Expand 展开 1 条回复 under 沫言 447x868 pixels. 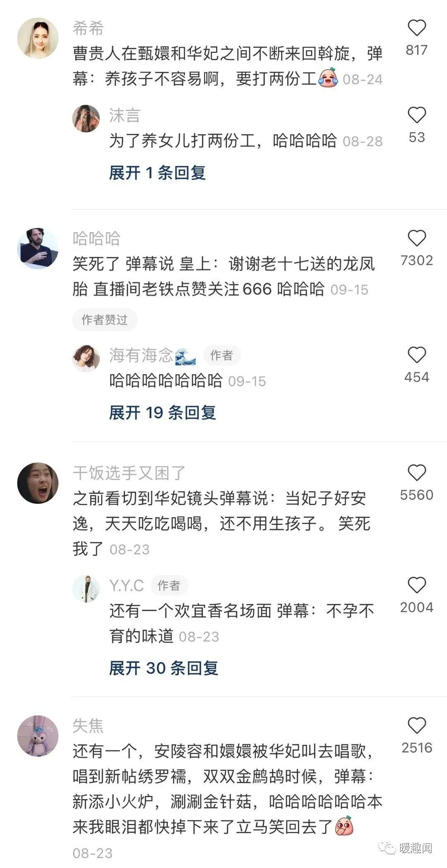(x=157, y=172)
